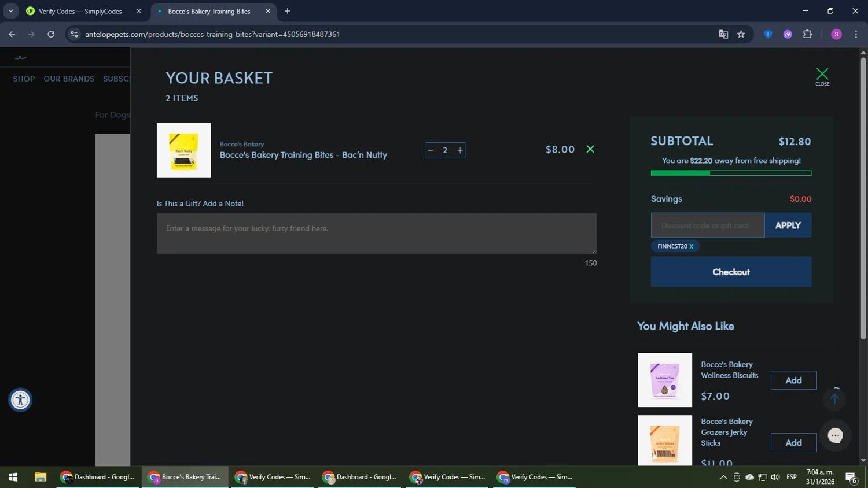
Task: Open the Chrome profile avatar
Action: click(x=836, y=34)
